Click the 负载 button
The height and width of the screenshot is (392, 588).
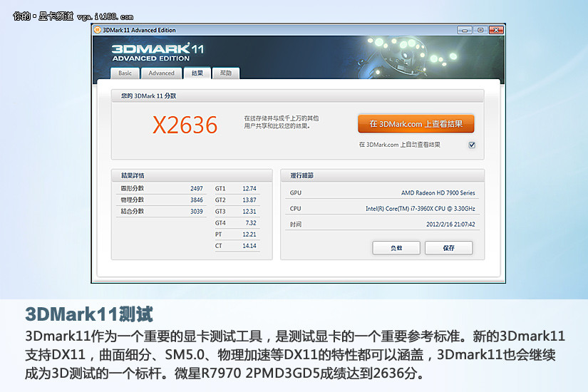[396, 248]
